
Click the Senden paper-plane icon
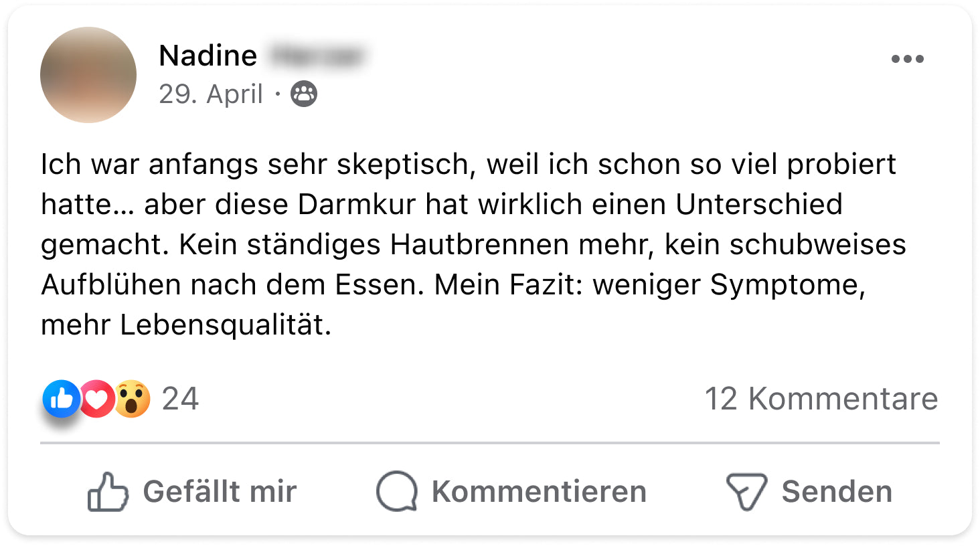(x=746, y=492)
